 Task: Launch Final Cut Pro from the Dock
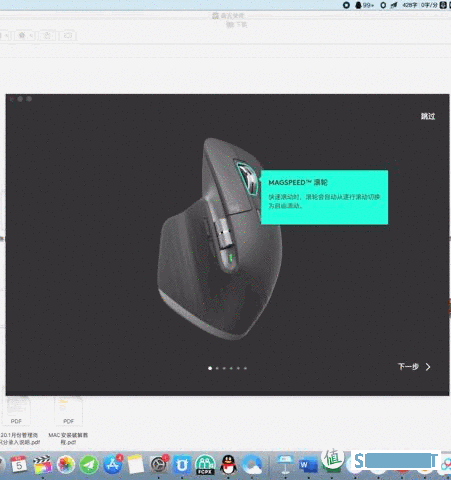pyautogui.click(x=42, y=464)
